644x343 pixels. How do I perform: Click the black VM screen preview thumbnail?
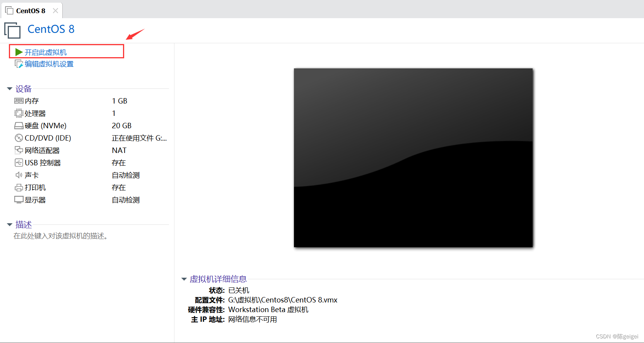click(x=413, y=158)
